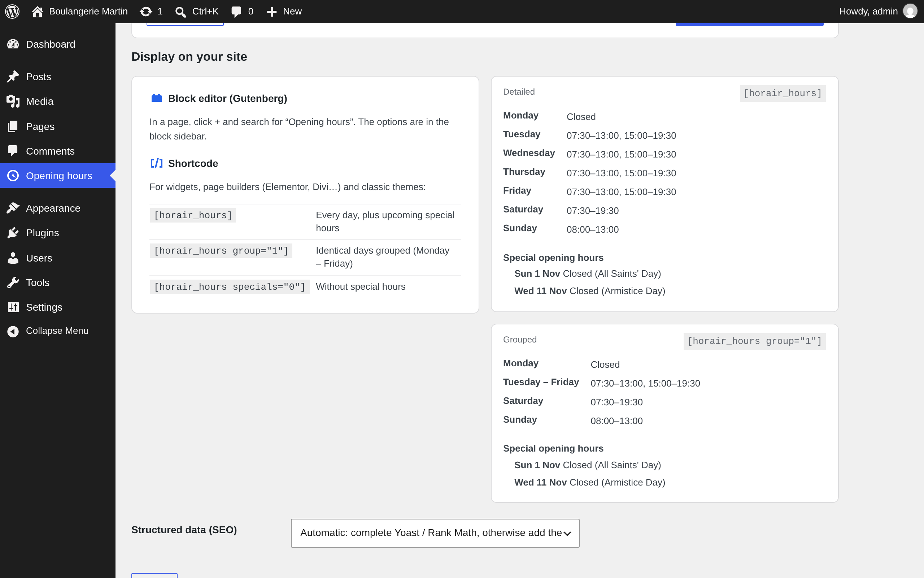Image resolution: width=924 pixels, height=578 pixels.
Task: Select the Plugins menu label
Action: click(x=42, y=233)
